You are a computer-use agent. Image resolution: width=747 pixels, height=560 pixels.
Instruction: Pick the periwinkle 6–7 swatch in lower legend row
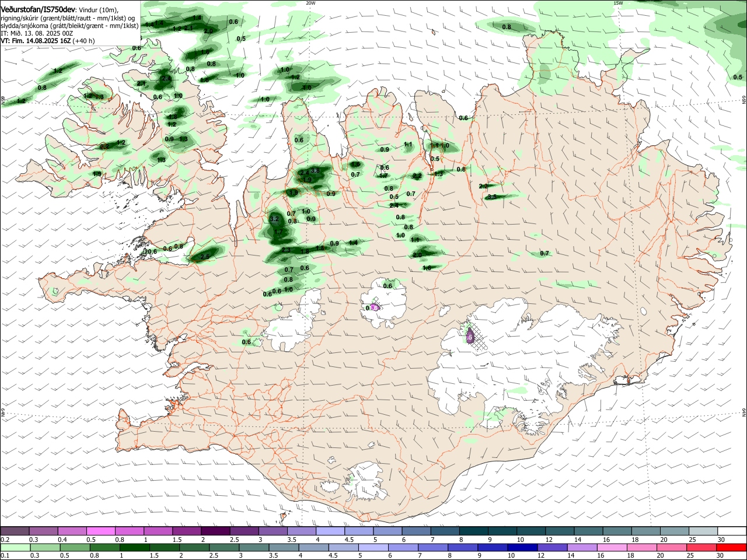click(x=403, y=548)
